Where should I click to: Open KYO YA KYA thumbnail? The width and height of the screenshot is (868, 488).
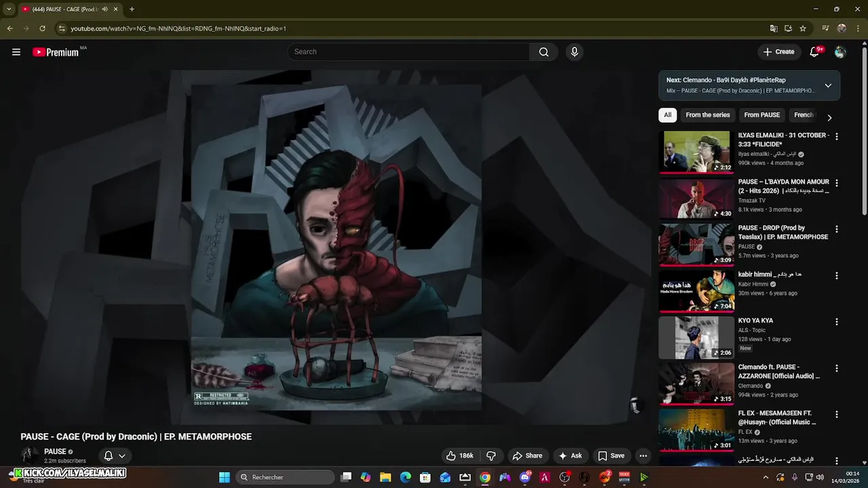click(x=696, y=338)
